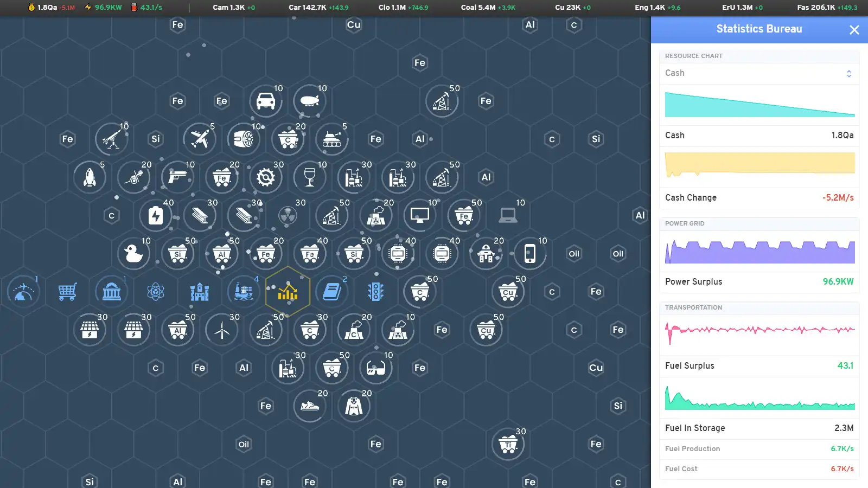Click the Coal 5.4M resource in top bar

488,8
